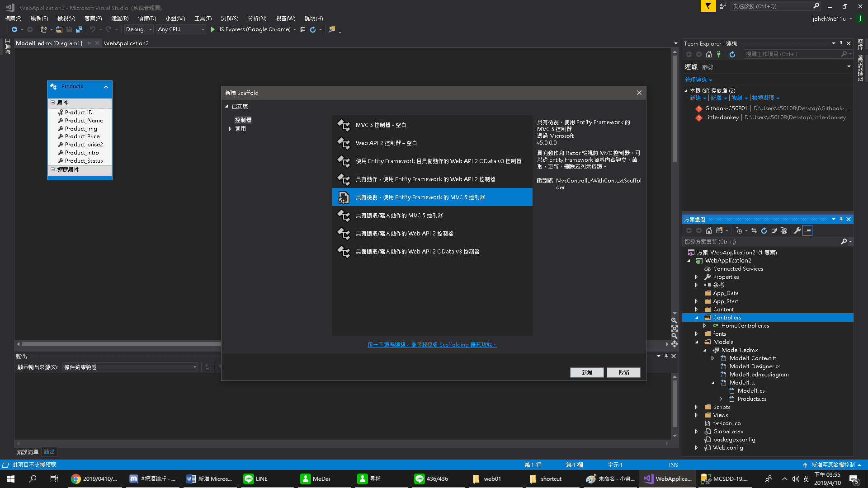
Task: Click the link to find more Scaffolding extensions
Action: (x=432, y=345)
